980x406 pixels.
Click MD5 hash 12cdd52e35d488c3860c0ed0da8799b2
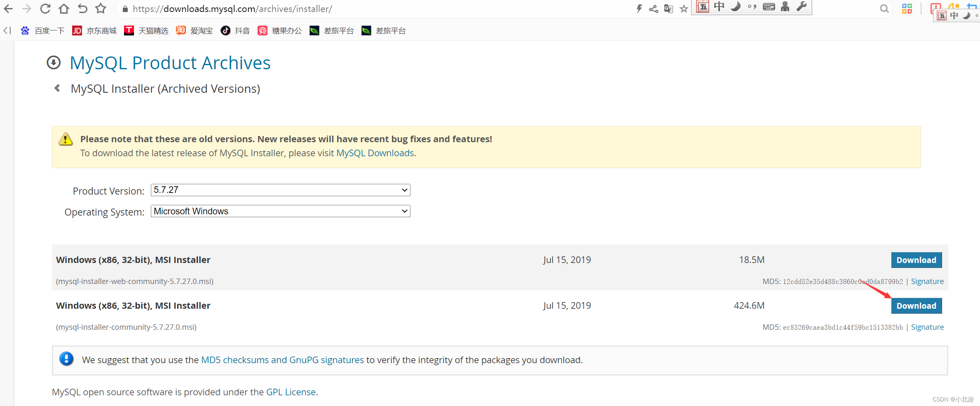click(843, 282)
